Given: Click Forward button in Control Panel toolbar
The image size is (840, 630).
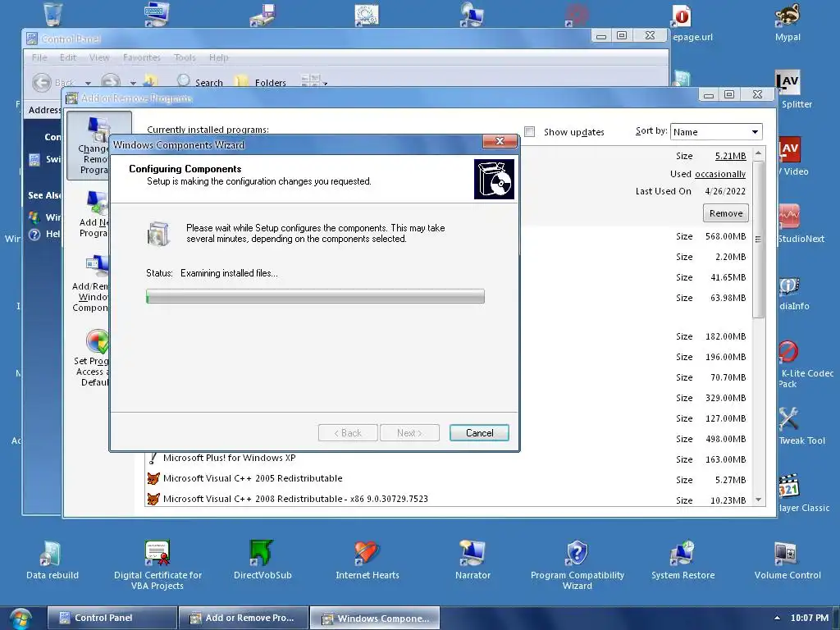Looking at the screenshot, I should (111, 81).
